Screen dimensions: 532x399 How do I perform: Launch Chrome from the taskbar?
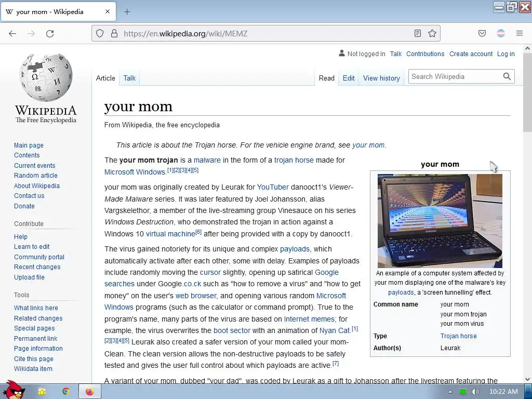click(x=66, y=392)
